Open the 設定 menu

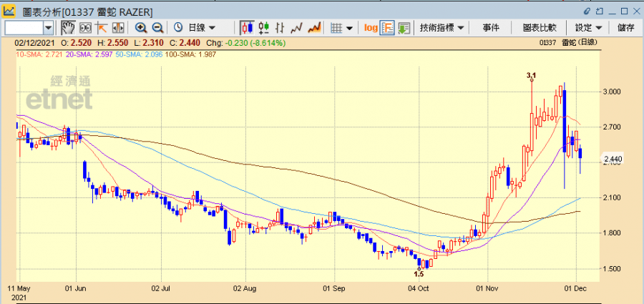pyautogui.click(x=588, y=28)
